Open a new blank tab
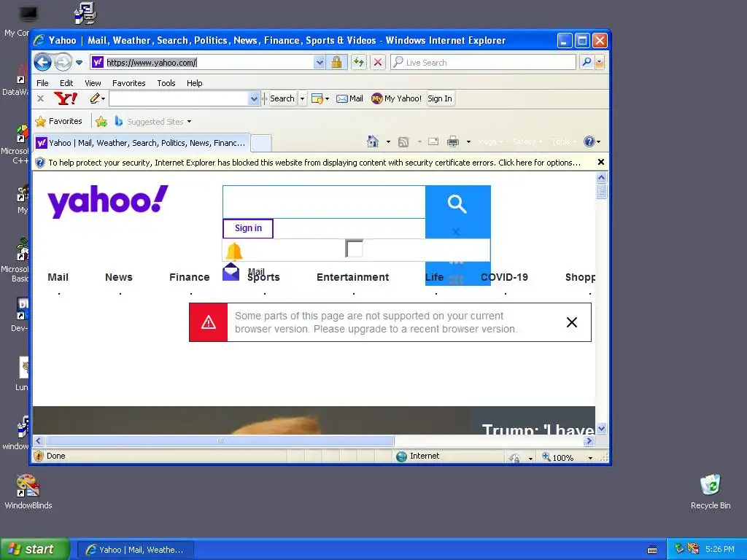 261,143
